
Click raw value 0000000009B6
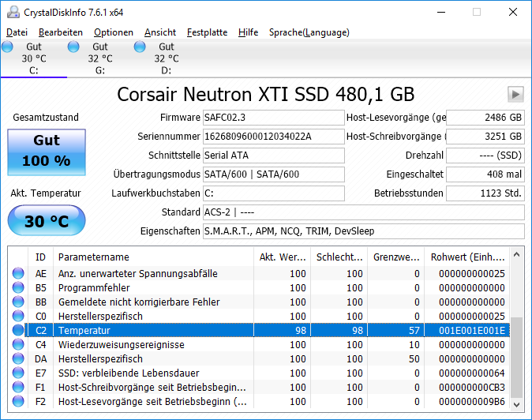pyautogui.click(x=471, y=401)
